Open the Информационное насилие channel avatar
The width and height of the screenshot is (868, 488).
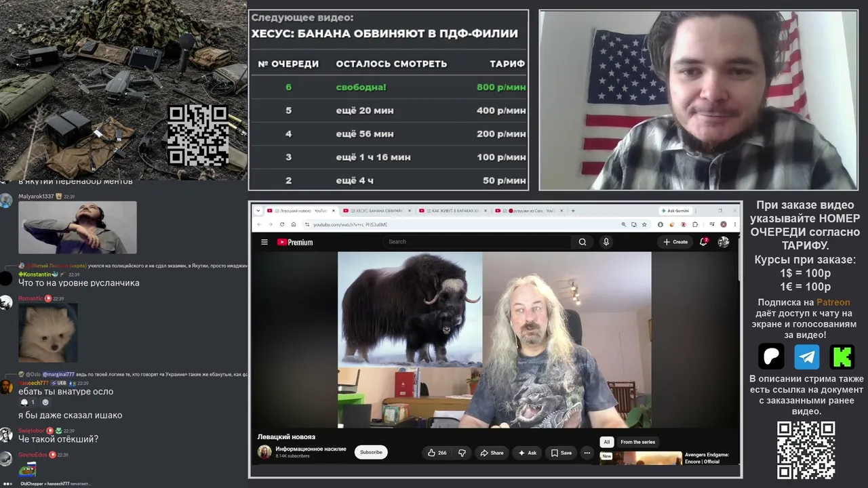(x=264, y=452)
